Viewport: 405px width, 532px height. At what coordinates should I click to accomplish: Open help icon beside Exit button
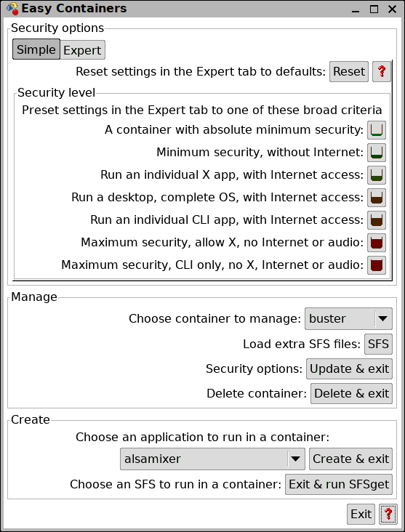388,515
